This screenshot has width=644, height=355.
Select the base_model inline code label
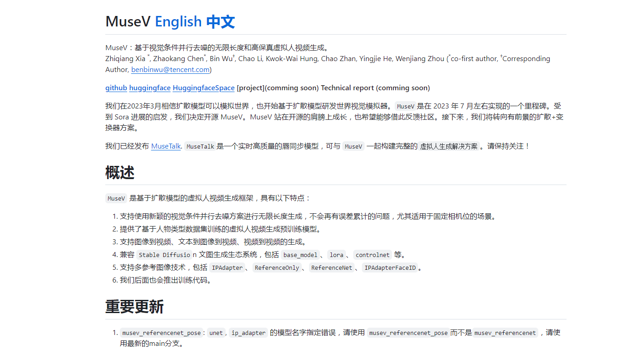coord(300,255)
